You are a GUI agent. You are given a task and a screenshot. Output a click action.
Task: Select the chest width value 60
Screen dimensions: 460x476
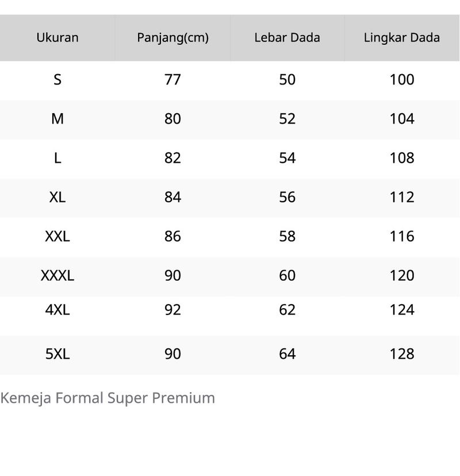pyautogui.click(x=287, y=275)
